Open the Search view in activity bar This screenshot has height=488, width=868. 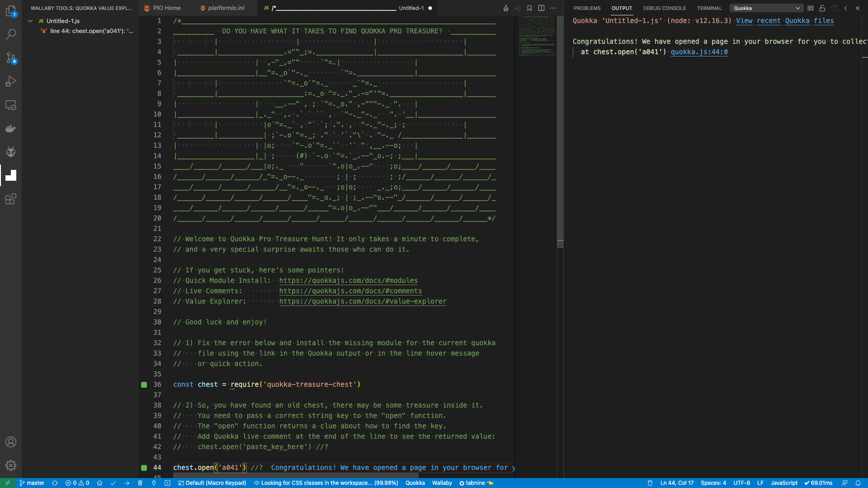(x=11, y=34)
